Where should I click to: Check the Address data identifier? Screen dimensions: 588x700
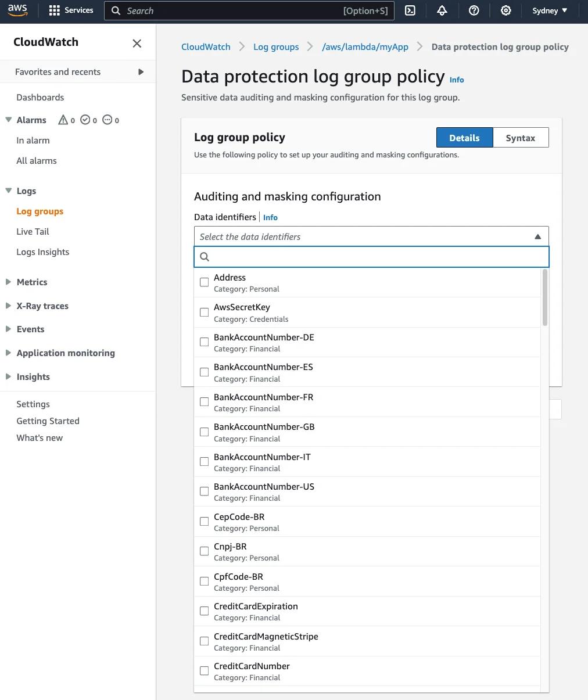tap(204, 282)
